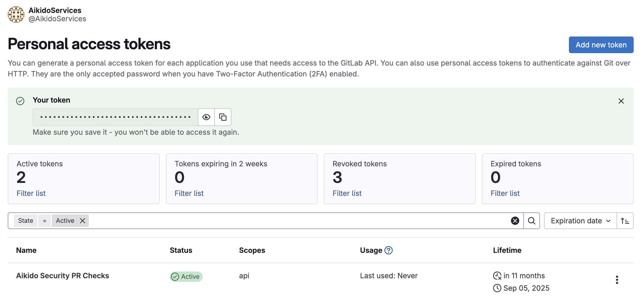Viewport: 644px width, 300px height.
Task: Open Filter list under Revoked tokens
Action: tap(347, 193)
